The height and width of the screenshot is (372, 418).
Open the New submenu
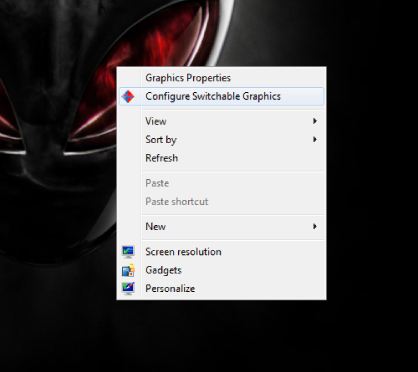click(x=221, y=227)
